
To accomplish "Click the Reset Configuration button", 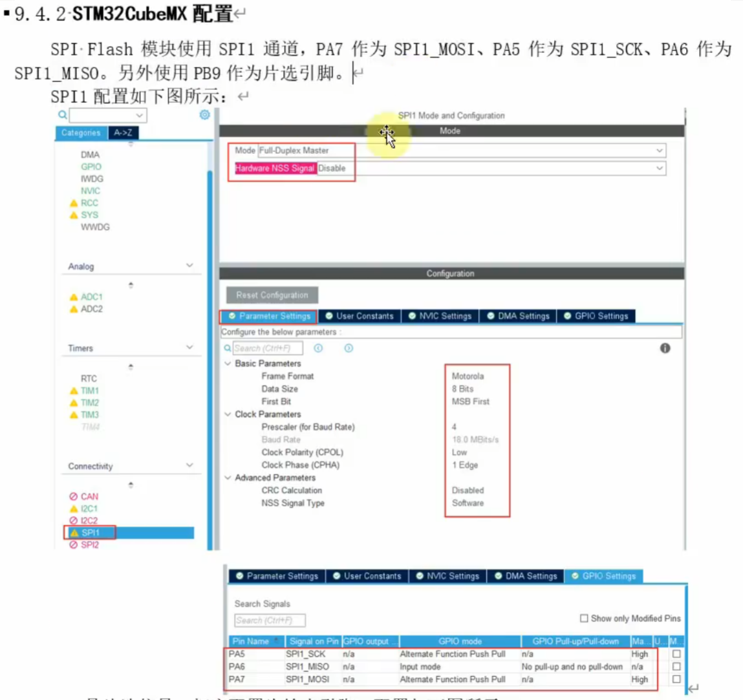I will point(272,295).
